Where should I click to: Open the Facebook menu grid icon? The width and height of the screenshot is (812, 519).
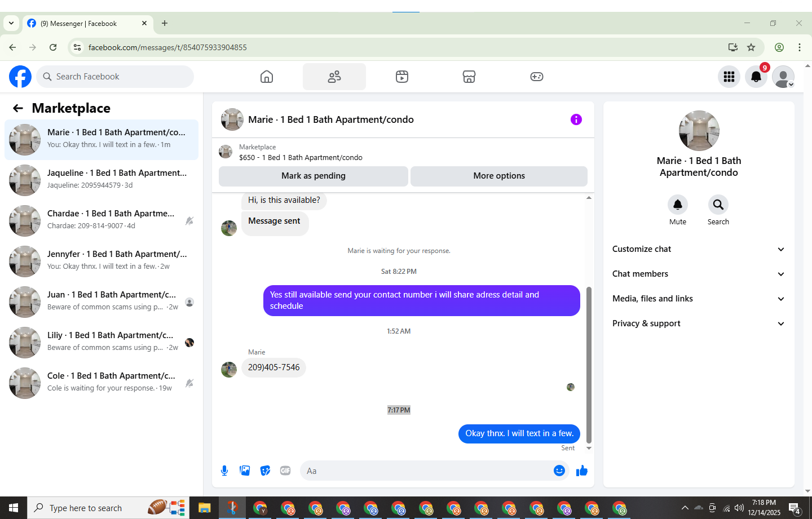click(x=729, y=77)
